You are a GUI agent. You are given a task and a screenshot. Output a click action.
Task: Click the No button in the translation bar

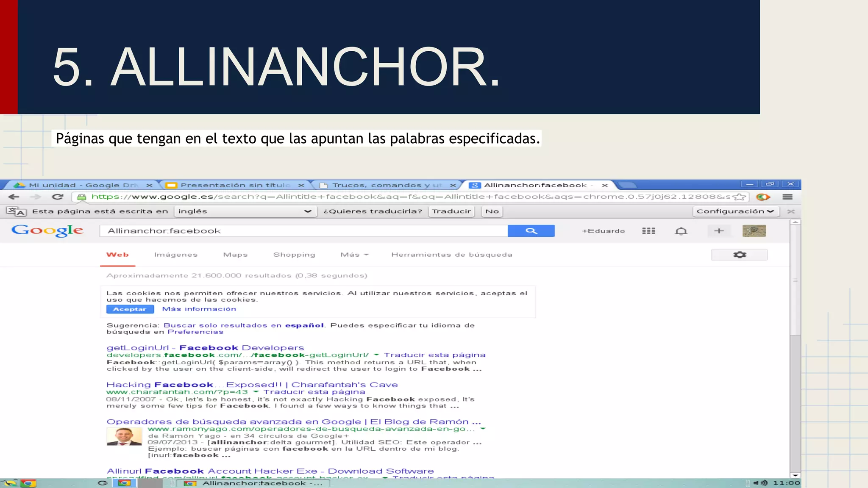pos(492,211)
